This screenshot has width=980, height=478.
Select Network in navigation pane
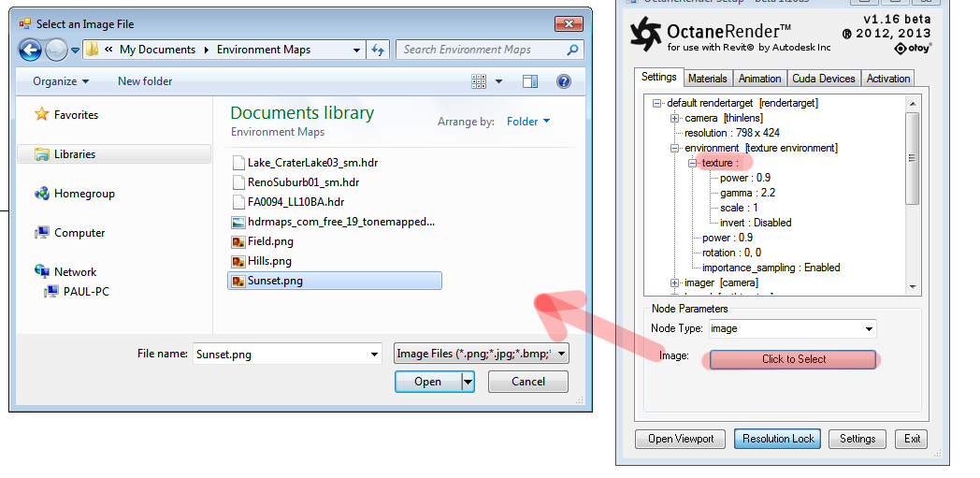click(66, 272)
